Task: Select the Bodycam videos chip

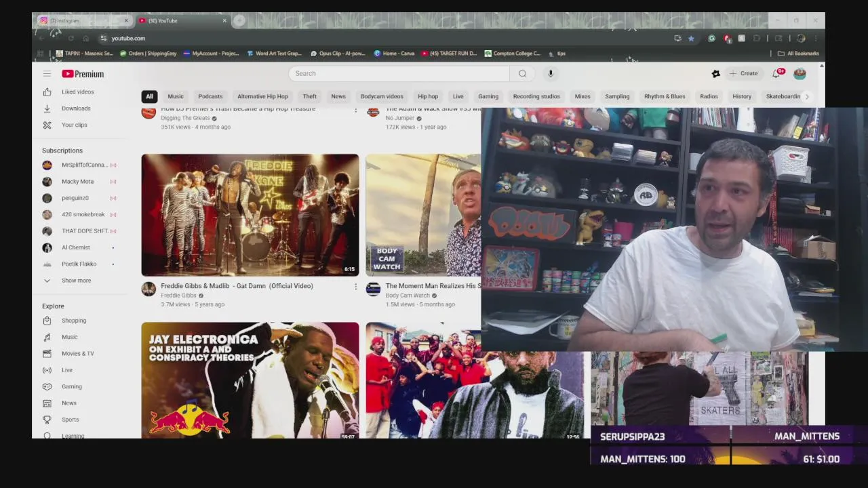Action: (x=382, y=96)
